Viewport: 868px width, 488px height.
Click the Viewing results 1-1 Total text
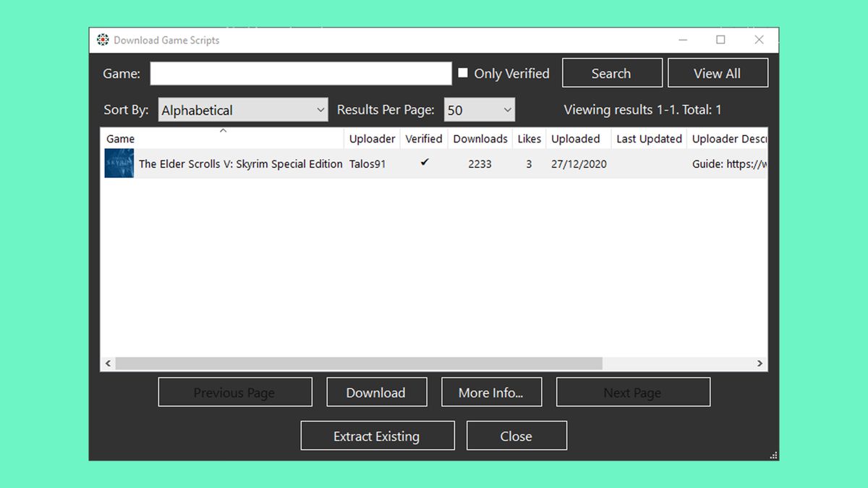click(x=642, y=110)
